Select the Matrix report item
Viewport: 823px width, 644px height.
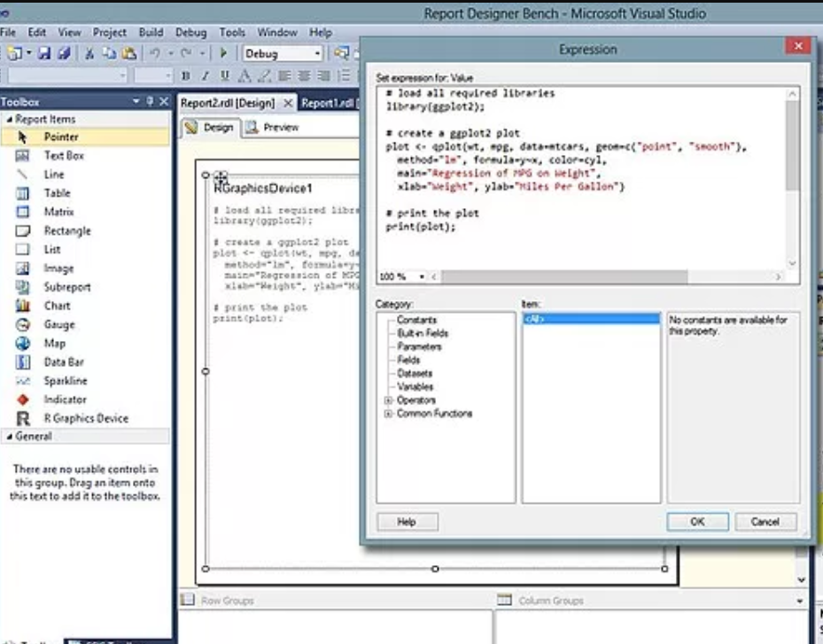85,212
